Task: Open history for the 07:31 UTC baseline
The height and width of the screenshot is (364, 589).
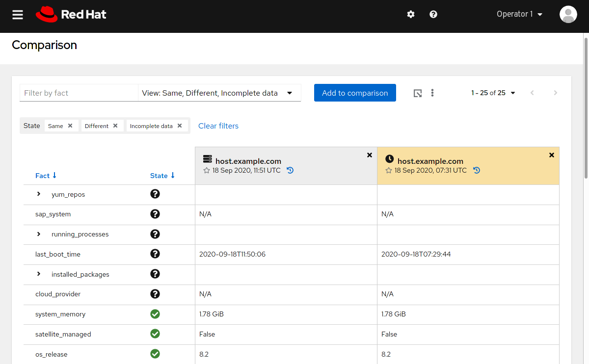Action: coord(477,170)
